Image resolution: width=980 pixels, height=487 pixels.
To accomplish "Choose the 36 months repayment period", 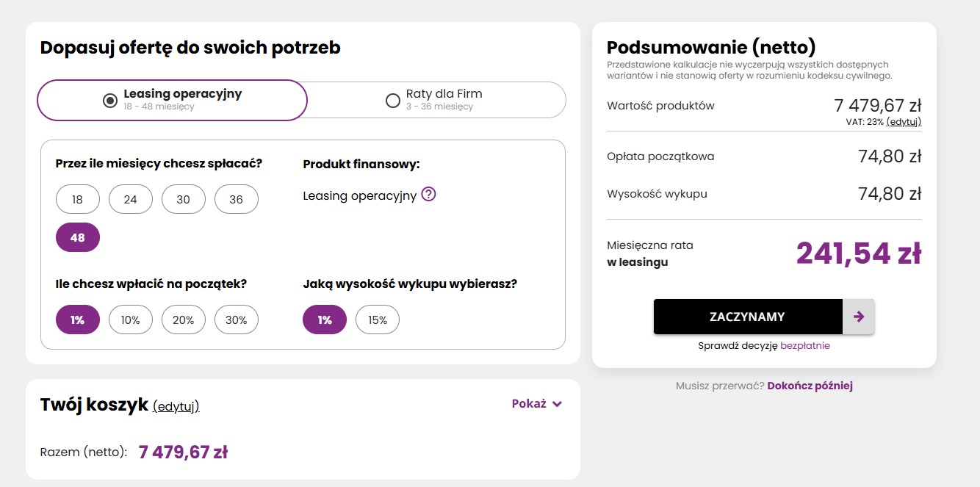I will click(236, 199).
